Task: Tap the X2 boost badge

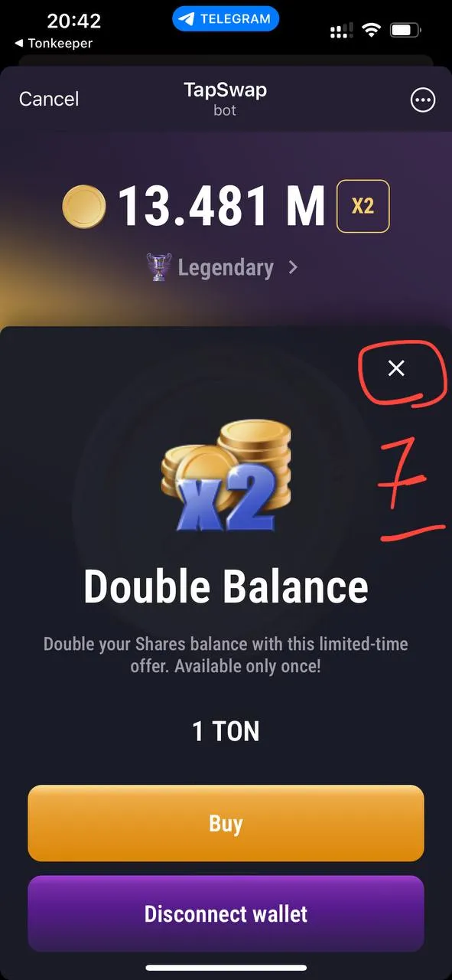Action: click(363, 206)
